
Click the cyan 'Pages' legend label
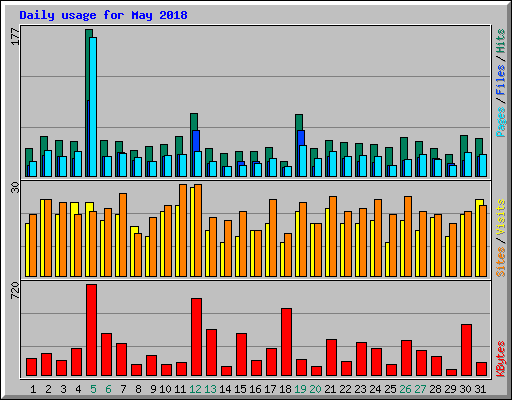click(501, 122)
